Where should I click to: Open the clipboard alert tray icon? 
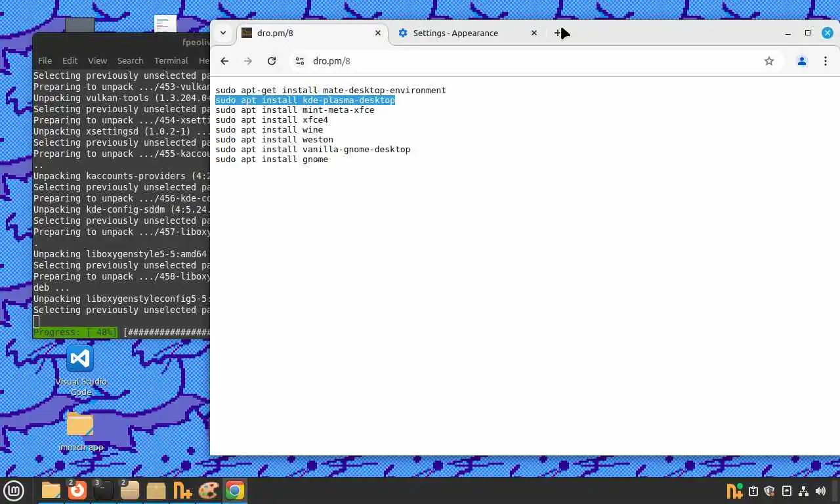click(x=753, y=491)
